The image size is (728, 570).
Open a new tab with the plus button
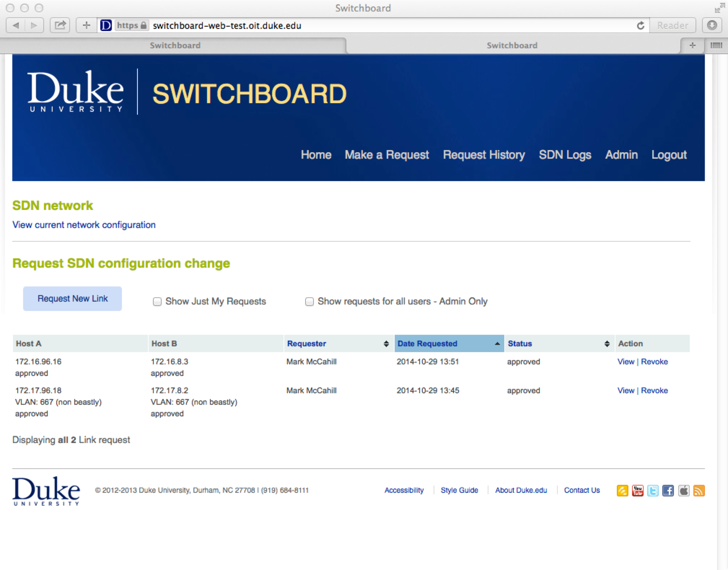(692, 45)
